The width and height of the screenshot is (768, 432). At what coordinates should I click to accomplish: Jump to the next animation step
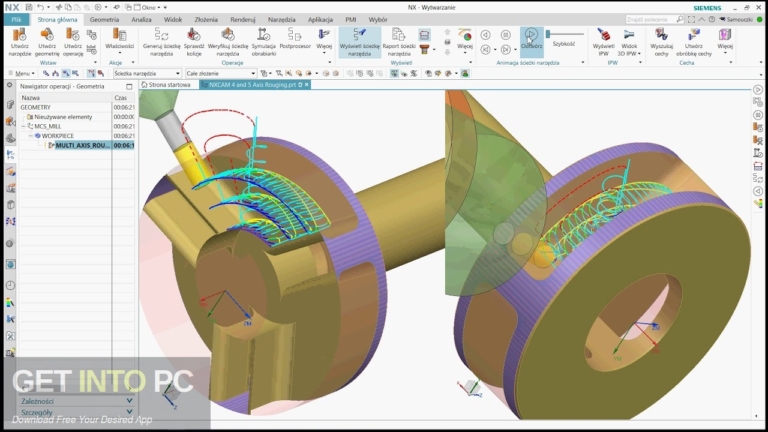(505, 49)
